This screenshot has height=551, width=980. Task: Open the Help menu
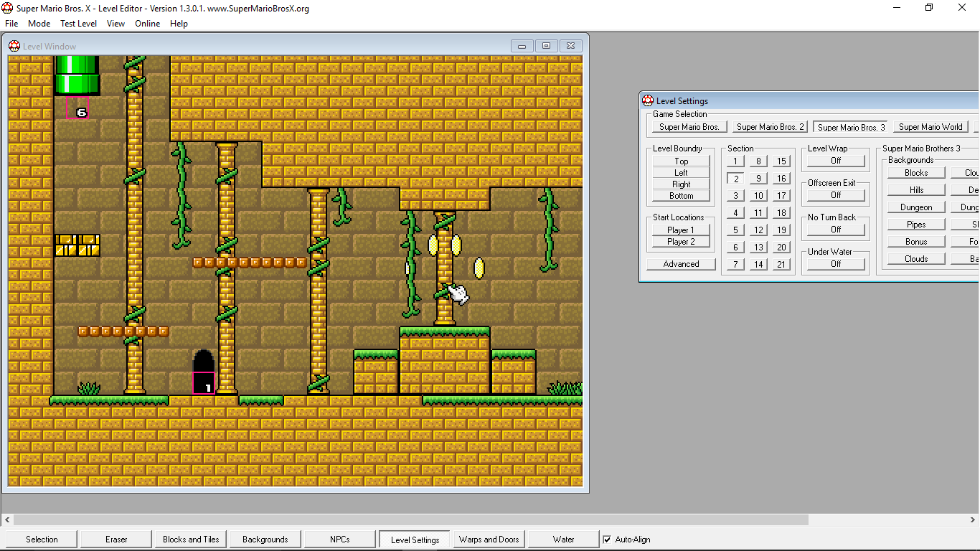point(179,24)
